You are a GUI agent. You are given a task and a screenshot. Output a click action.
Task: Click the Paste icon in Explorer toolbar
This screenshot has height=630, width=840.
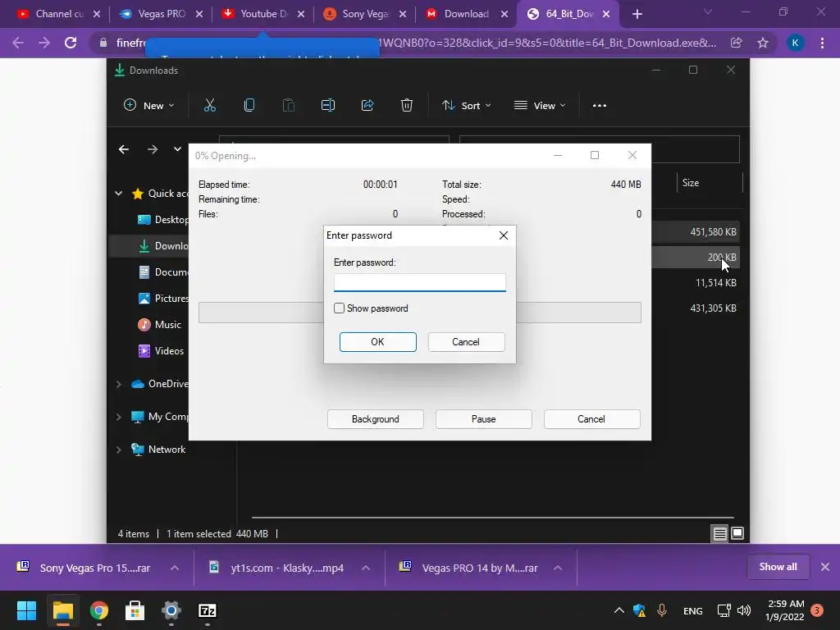288,106
